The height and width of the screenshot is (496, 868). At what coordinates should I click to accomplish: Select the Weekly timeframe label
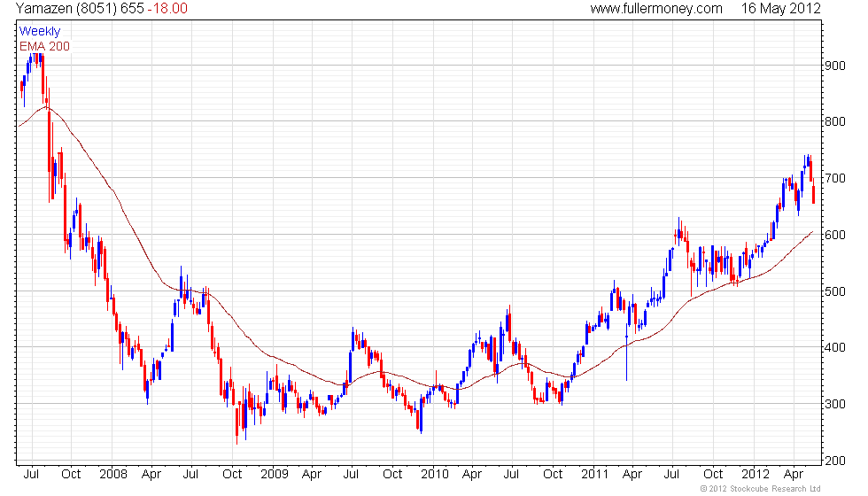pos(40,31)
